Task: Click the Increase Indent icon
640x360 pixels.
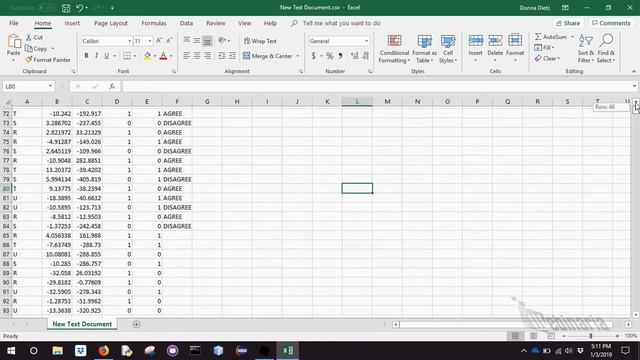Action: click(x=232, y=56)
